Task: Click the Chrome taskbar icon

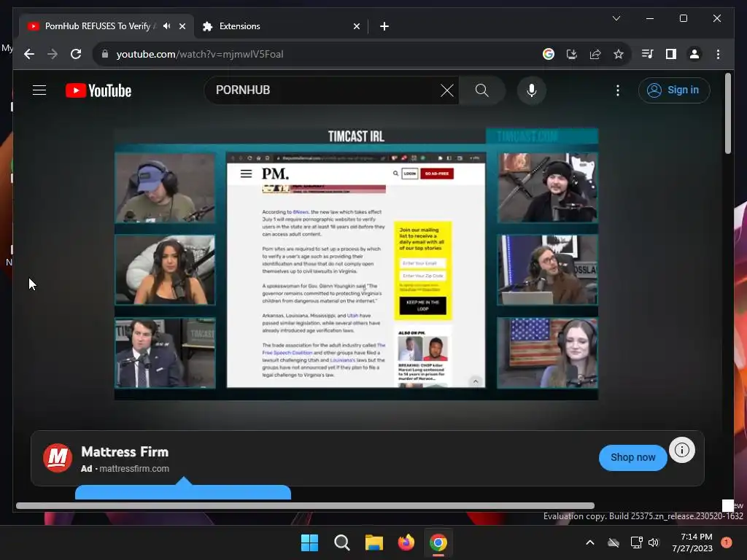Action: 438,542
